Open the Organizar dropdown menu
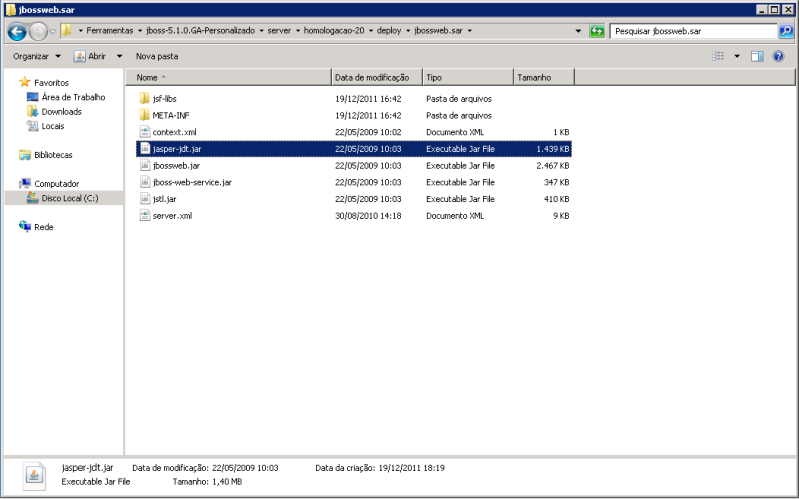 (x=36, y=57)
